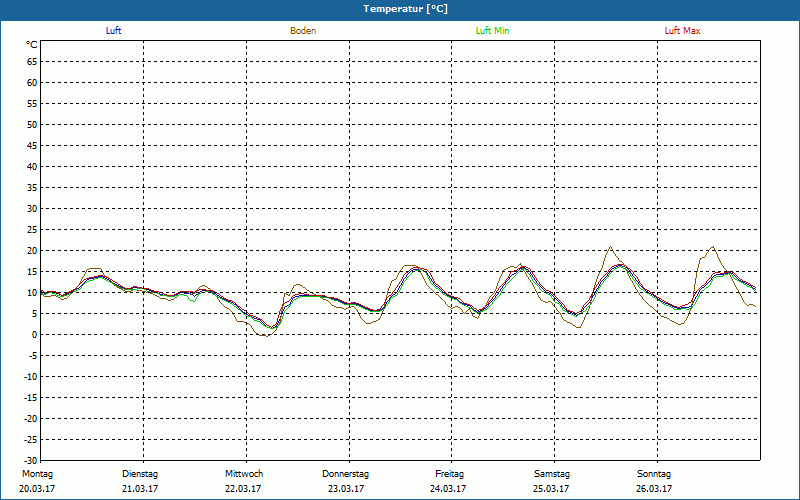Click the date 25.03.17
800x500 pixels.
pyautogui.click(x=551, y=489)
